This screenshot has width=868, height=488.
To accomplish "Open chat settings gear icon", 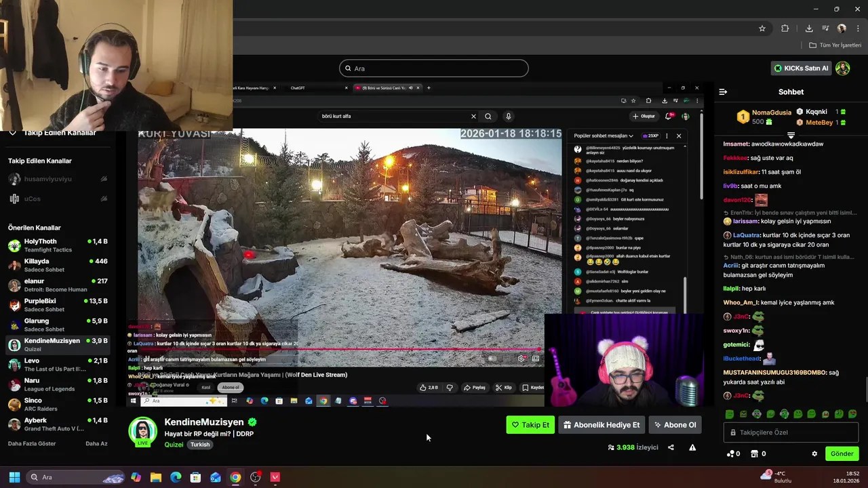I will coord(814,454).
